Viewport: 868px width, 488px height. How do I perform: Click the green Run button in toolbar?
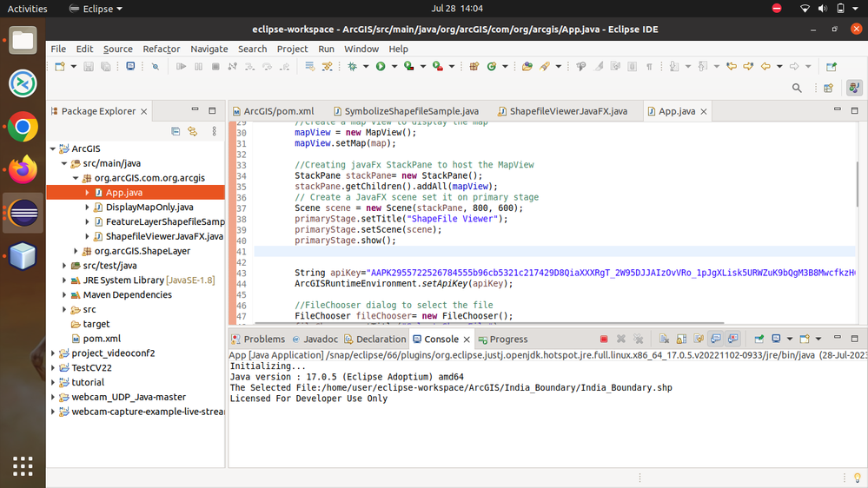381,66
